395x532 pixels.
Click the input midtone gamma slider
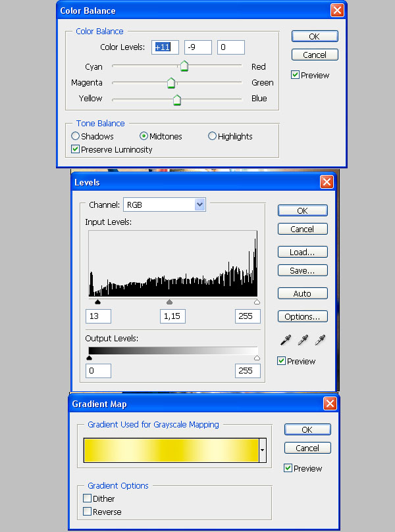tap(169, 302)
